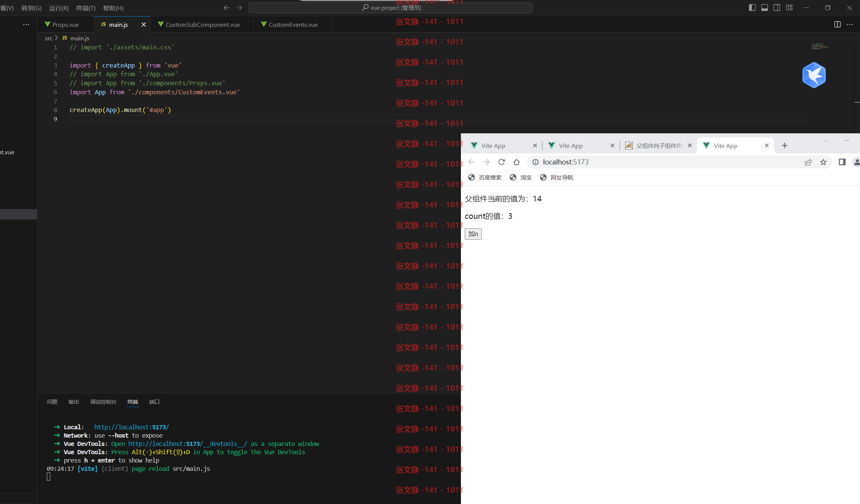Viewport: 860px width, 504px height.
Task: Open 淘宝 bookmark
Action: 521,177
